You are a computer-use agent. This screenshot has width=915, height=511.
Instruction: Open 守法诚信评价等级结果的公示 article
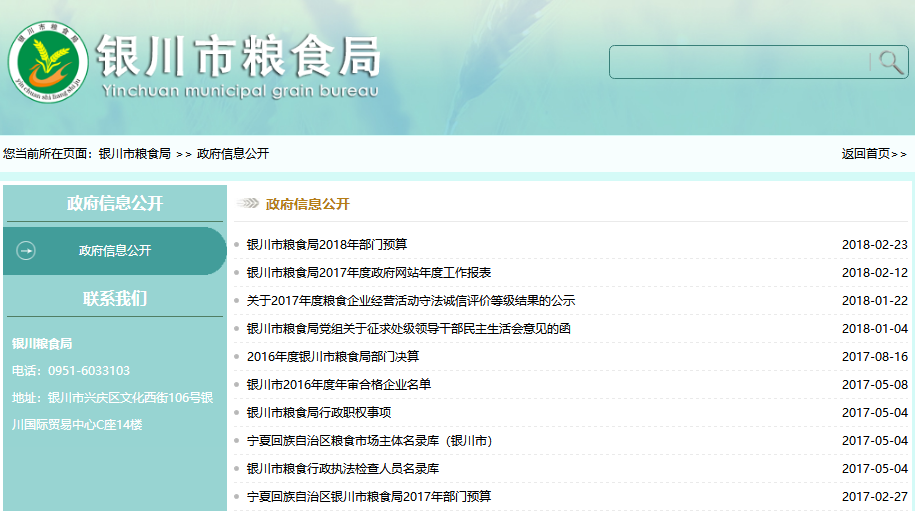[x=411, y=301]
